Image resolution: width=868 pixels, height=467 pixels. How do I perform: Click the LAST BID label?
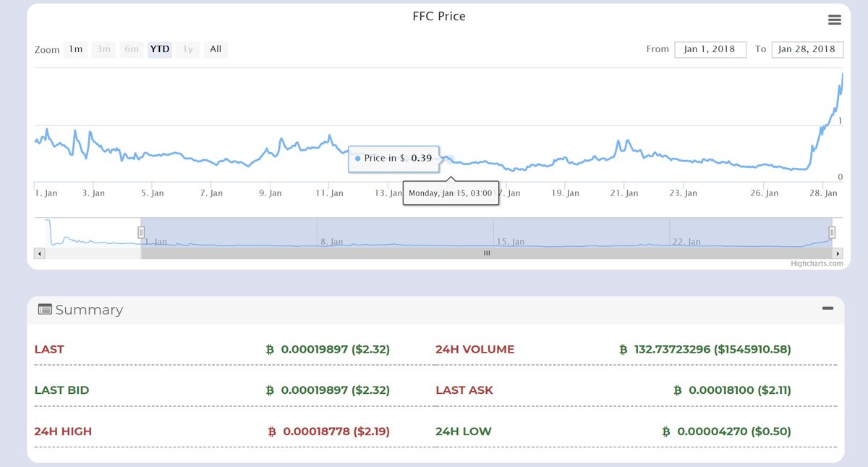coord(61,390)
